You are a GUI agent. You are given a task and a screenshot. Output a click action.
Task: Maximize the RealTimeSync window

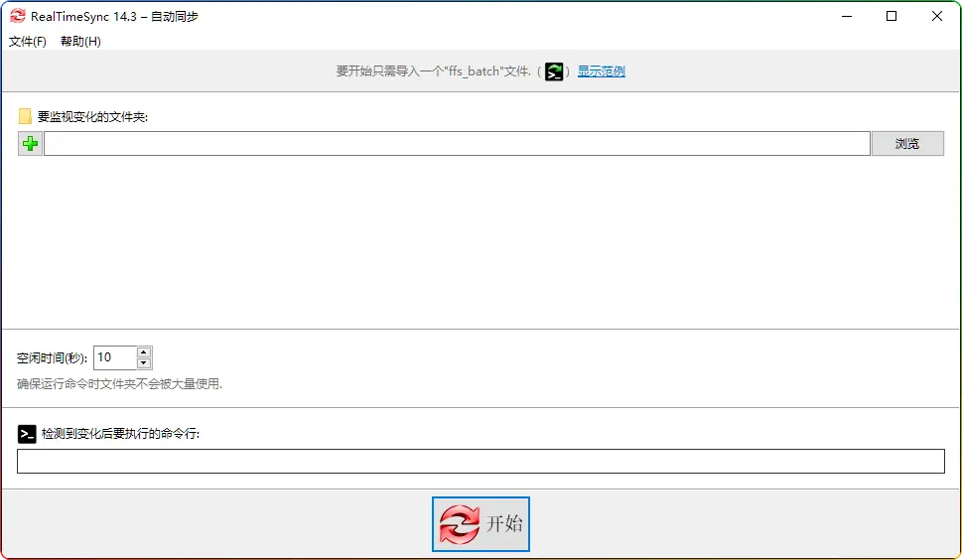[892, 17]
